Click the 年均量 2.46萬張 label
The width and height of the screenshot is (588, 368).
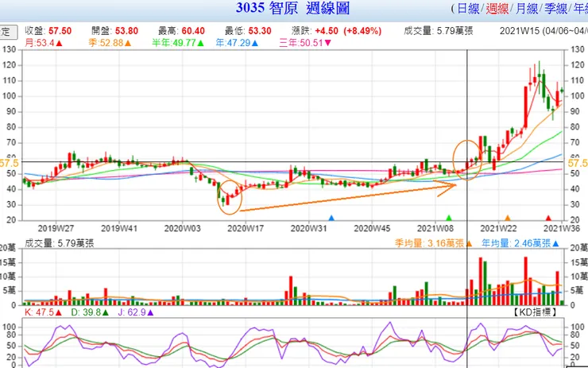coord(520,243)
